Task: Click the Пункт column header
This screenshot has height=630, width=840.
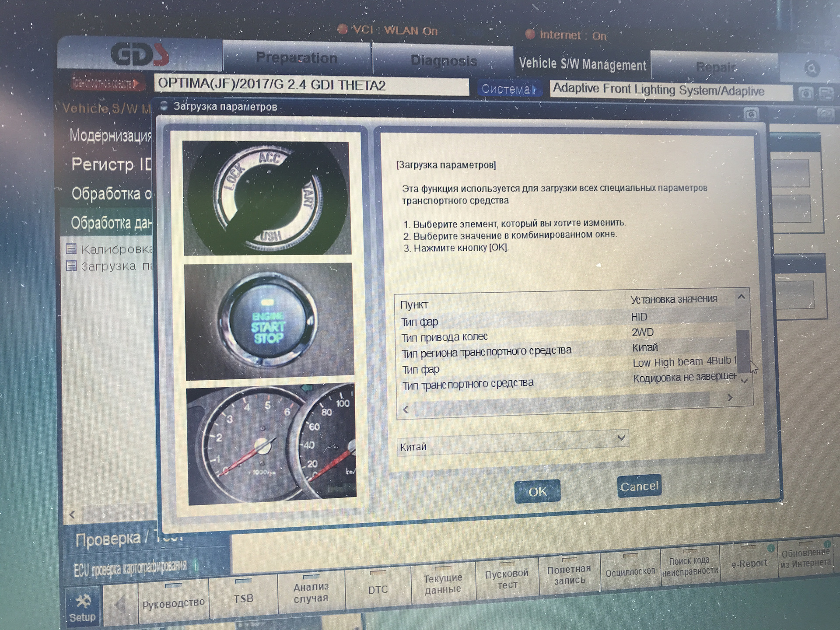Action: 414,304
